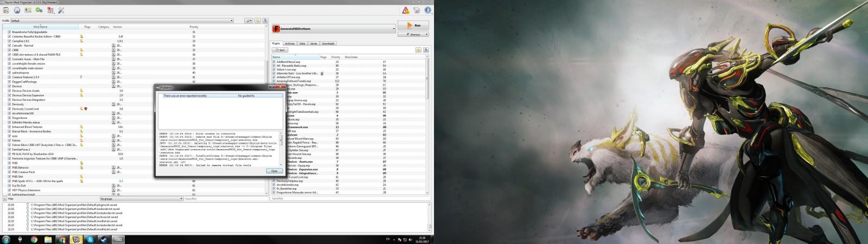
Task: Open the Settings wrench and screwdriver icon
Action: pyautogui.click(x=61, y=10)
